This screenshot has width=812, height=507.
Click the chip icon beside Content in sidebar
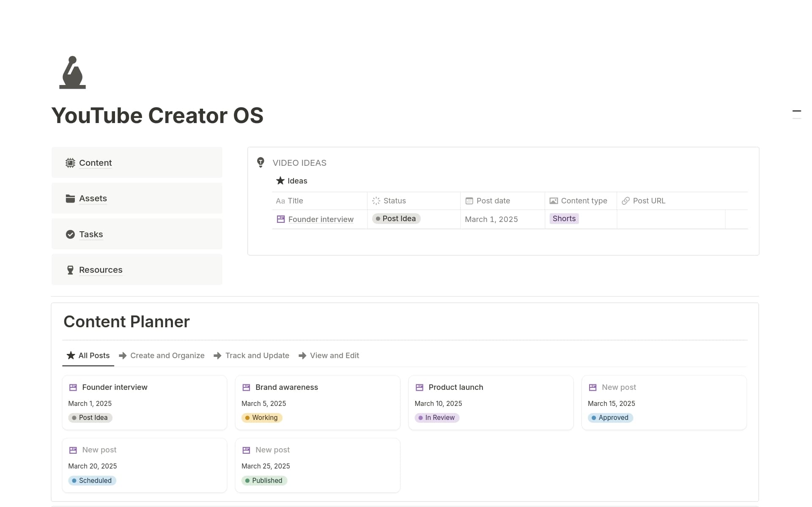(70, 163)
